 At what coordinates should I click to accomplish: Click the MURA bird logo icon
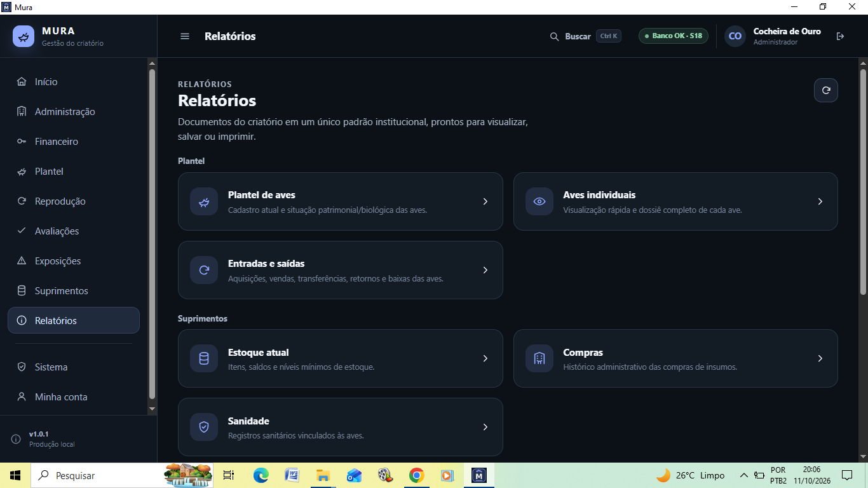point(24,36)
